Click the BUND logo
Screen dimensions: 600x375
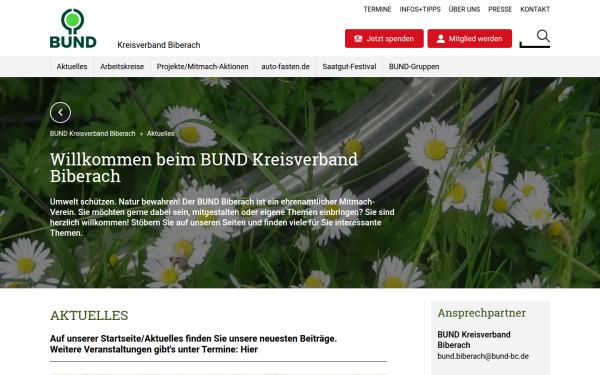click(x=73, y=29)
